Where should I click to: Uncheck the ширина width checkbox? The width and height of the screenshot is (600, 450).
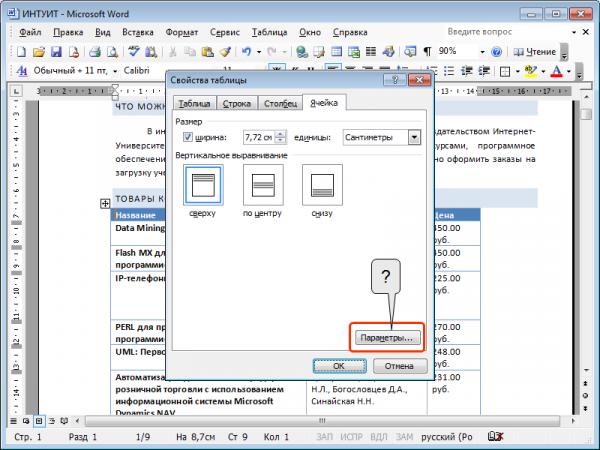pyautogui.click(x=188, y=137)
